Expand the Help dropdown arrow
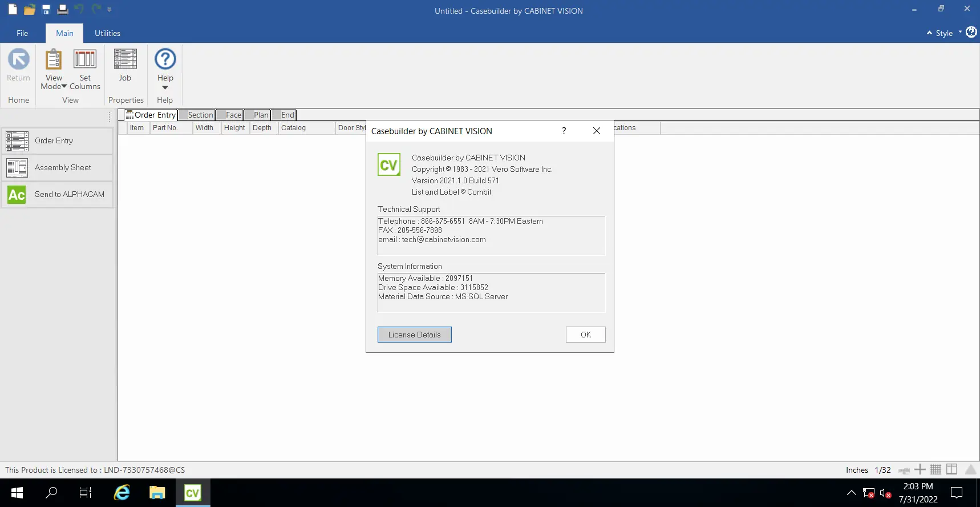The height and width of the screenshot is (507, 980). click(x=165, y=87)
